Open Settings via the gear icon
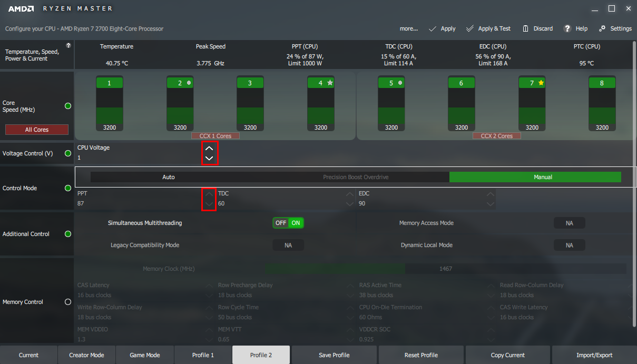This screenshot has height=364, width=637. [601, 28]
